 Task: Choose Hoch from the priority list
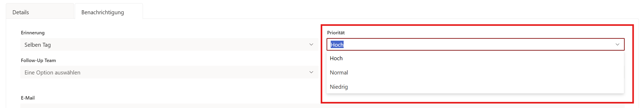point(336,58)
